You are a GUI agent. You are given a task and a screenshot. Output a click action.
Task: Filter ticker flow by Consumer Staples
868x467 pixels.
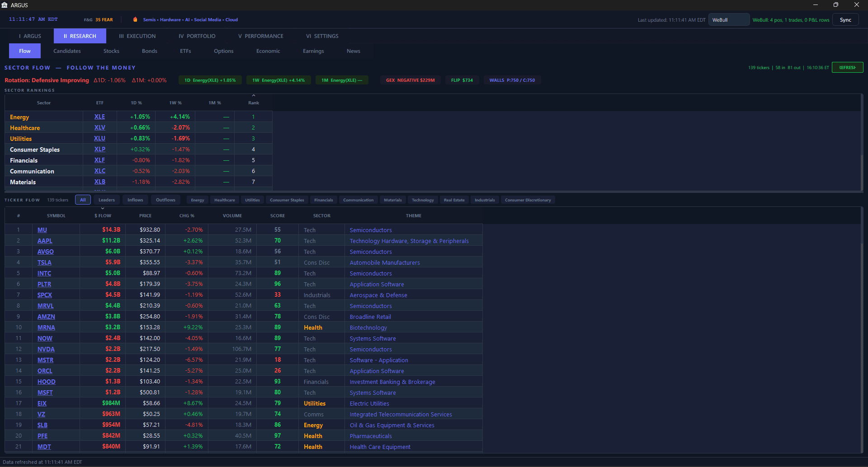[287, 200]
